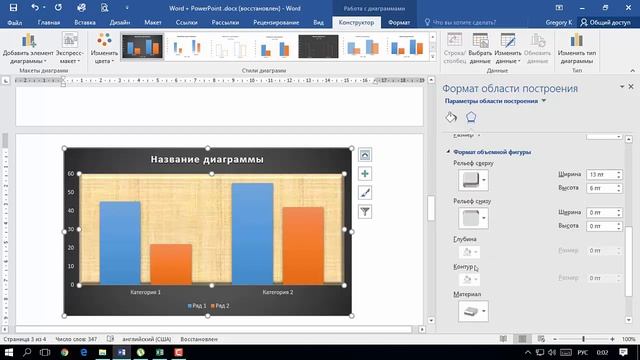
Task: Open Task View on the taskbar
Action: (x=45, y=352)
